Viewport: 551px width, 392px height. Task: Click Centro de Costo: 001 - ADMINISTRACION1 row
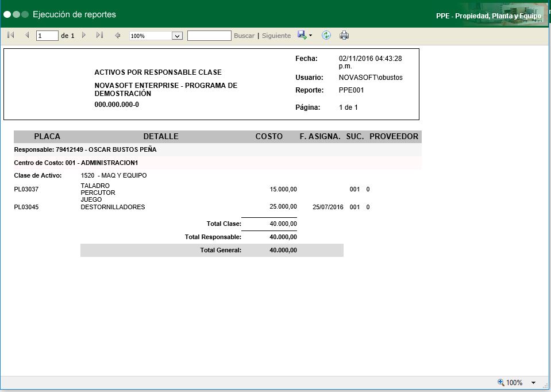click(218, 163)
